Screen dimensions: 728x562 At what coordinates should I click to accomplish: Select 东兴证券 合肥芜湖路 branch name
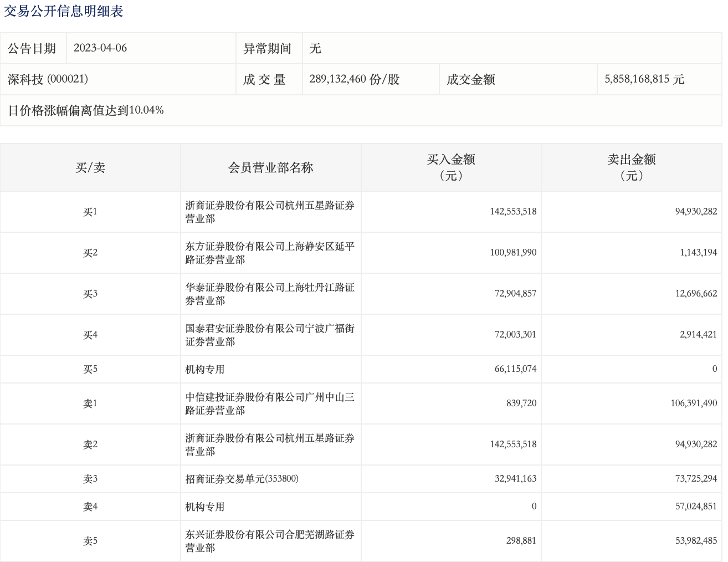coord(270,541)
